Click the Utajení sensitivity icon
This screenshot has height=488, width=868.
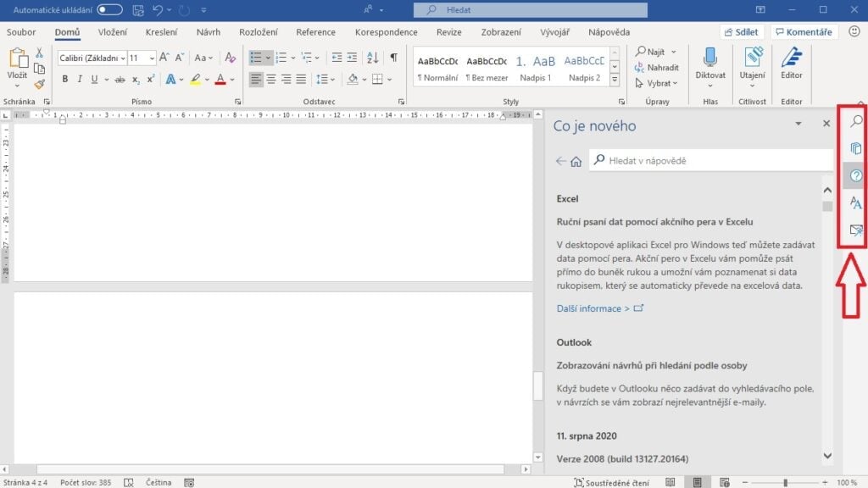pos(753,57)
